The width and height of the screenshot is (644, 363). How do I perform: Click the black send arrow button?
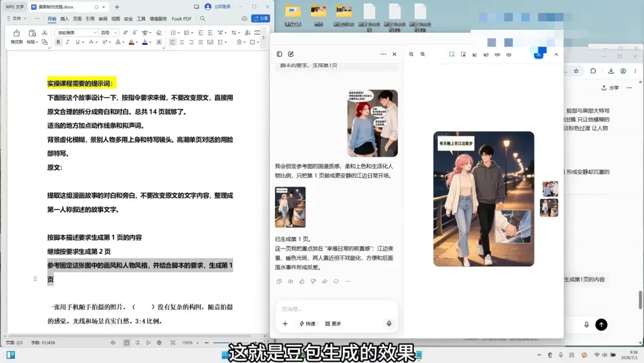click(601, 325)
